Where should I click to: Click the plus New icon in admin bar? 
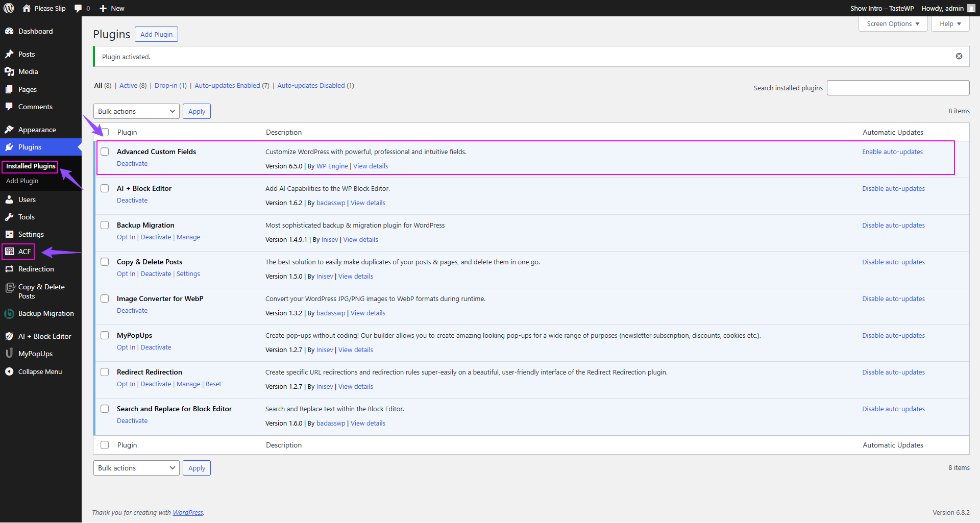coord(103,8)
